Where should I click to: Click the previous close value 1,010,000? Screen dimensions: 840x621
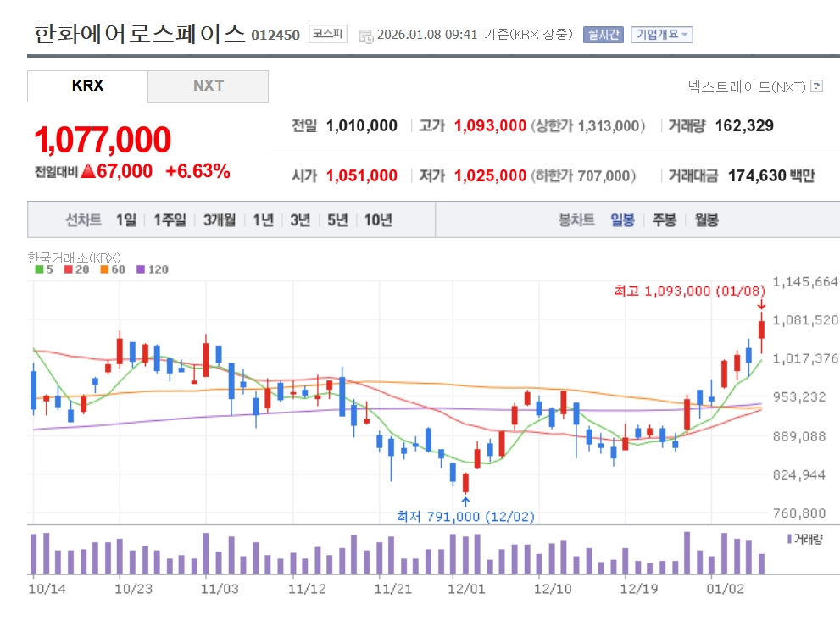click(x=362, y=125)
